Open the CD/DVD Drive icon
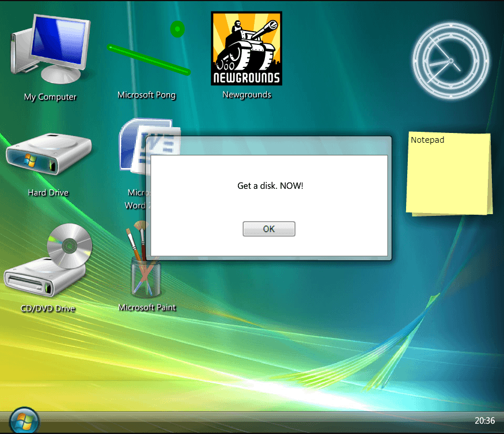 pyautogui.click(x=48, y=260)
